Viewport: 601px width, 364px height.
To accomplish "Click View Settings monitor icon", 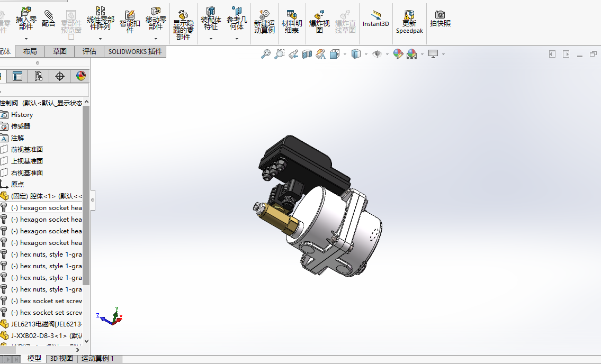I will coord(433,54).
